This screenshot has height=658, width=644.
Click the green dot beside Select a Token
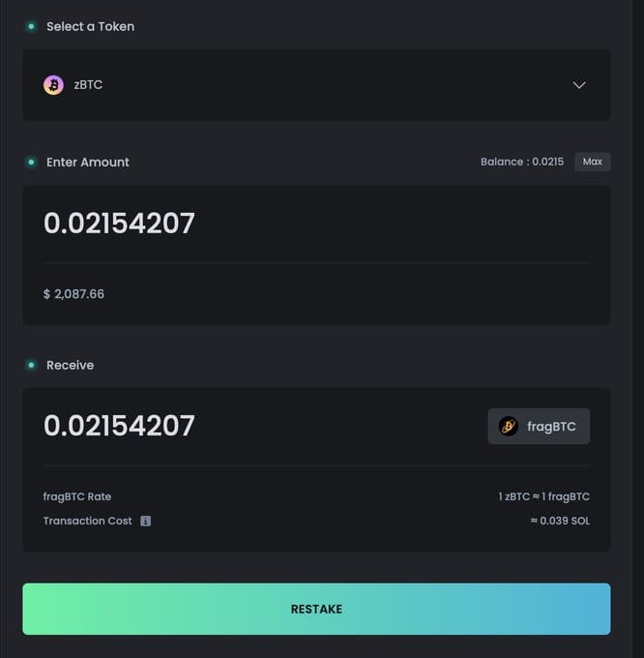click(x=31, y=26)
